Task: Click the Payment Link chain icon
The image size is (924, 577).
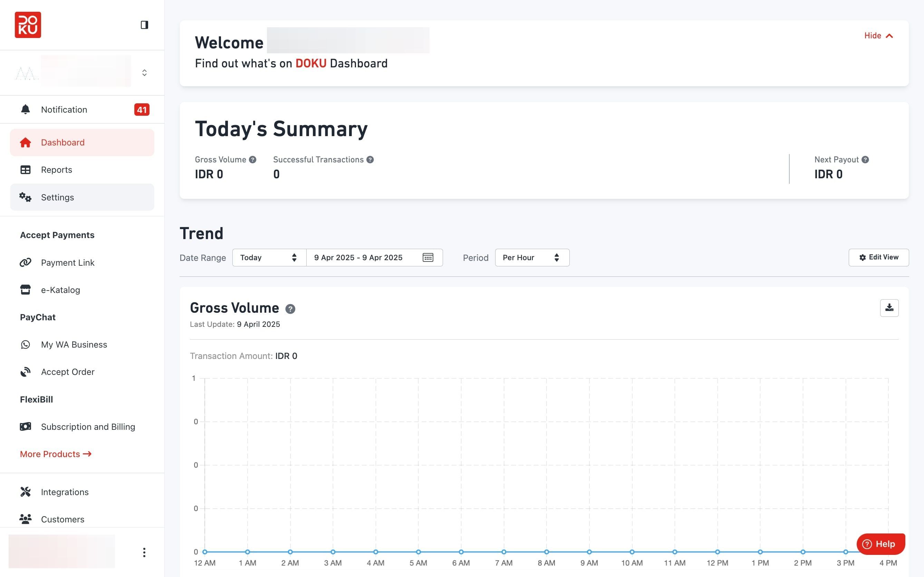Action: tap(25, 263)
